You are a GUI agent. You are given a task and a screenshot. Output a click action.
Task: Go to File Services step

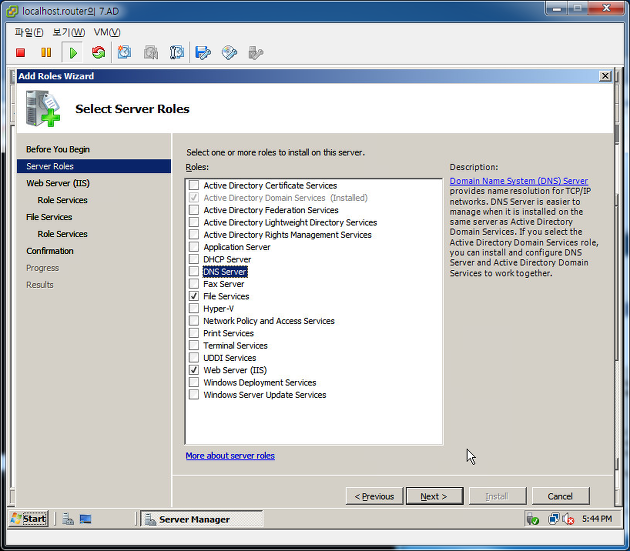click(49, 217)
